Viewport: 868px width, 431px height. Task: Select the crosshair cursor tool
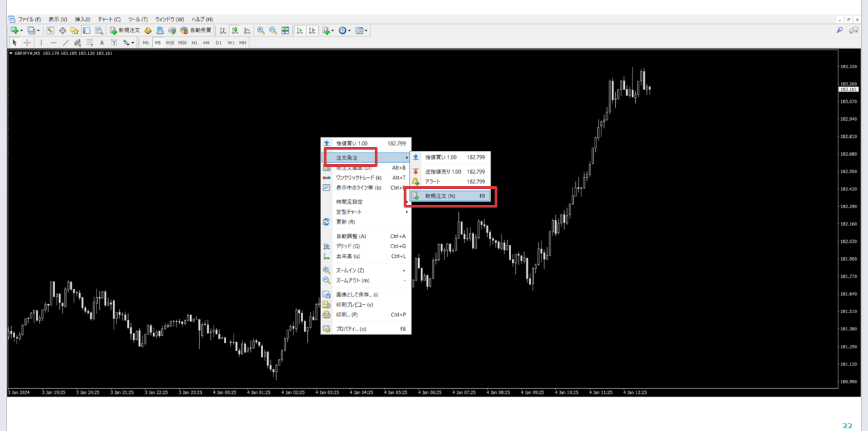[x=27, y=43]
